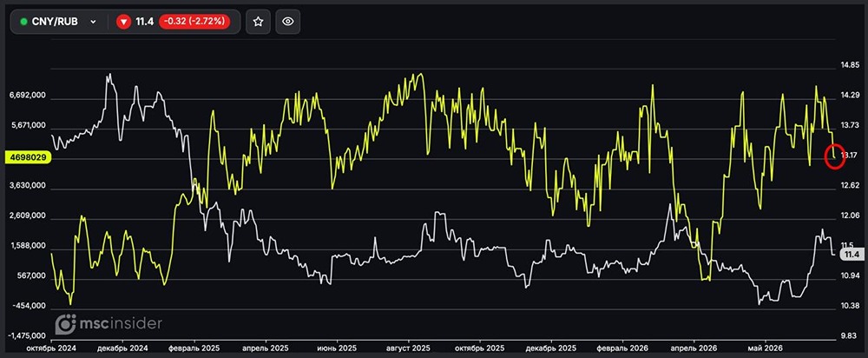Click the yellow 4698029 value label
Image resolution: width=868 pixels, height=358 pixels.
(x=28, y=158)
